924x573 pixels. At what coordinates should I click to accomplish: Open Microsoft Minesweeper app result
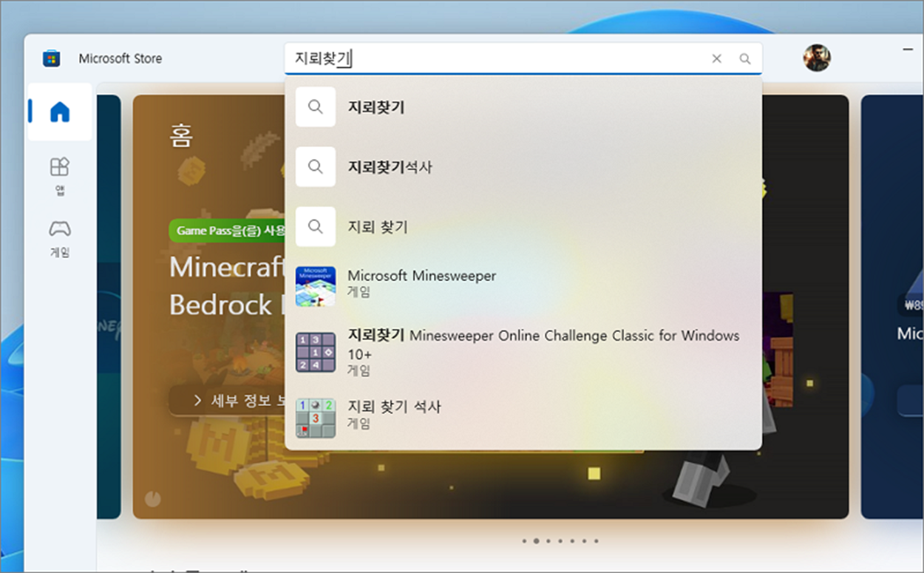[x=523, y=286]
